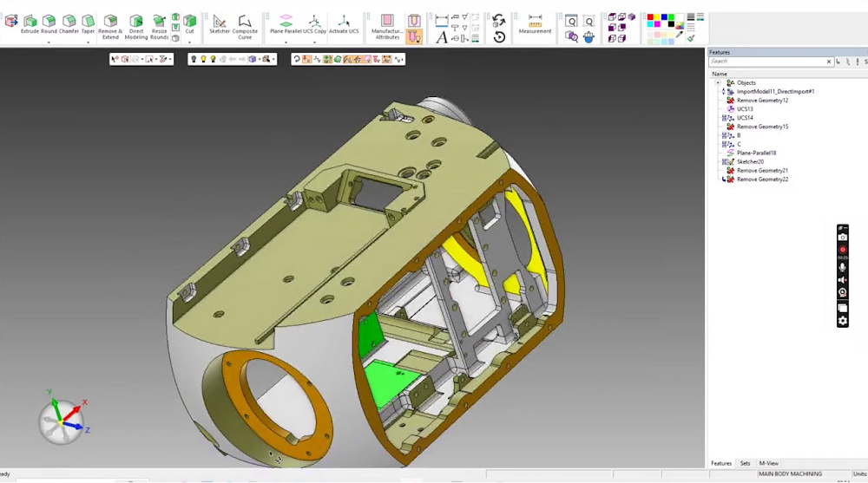Expand the Objects tree node

pos(718,82)
